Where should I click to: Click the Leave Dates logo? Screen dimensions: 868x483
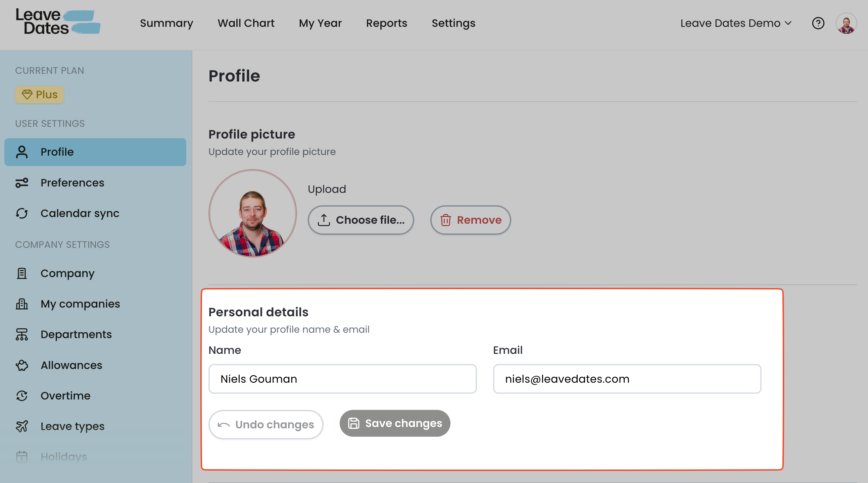(x=58, y=22)
